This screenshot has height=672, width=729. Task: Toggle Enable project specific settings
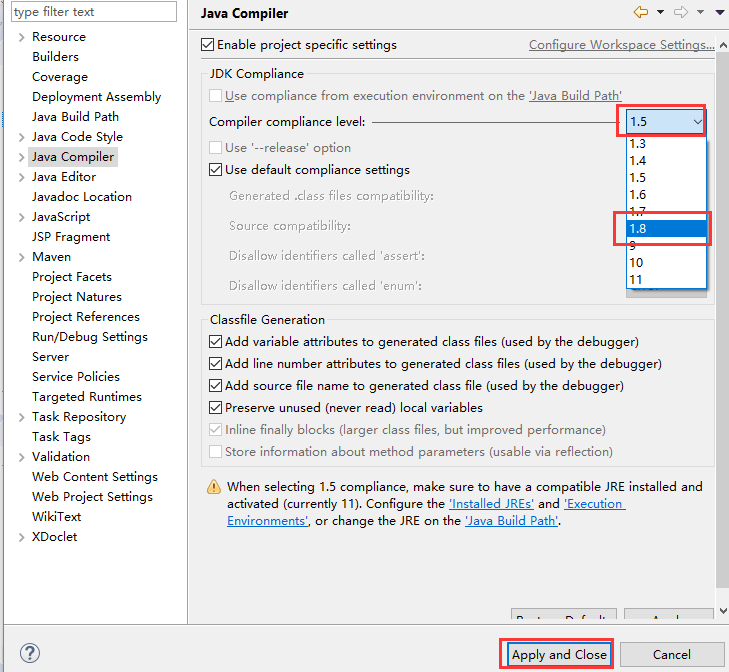207,45
